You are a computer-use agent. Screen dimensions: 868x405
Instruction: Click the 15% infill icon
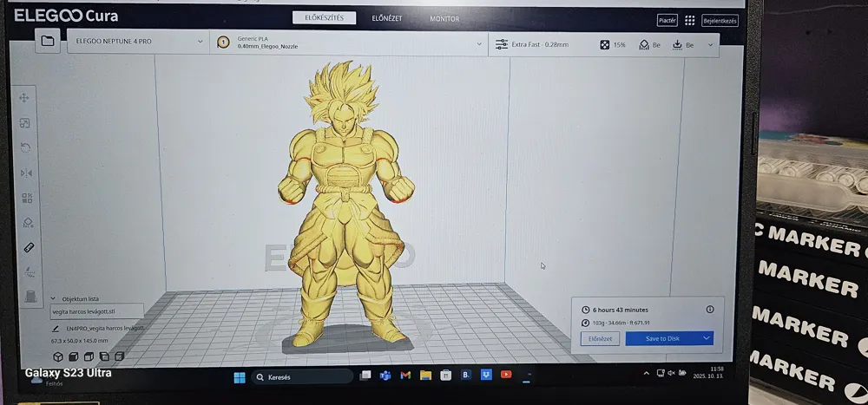tap(605, 45)
